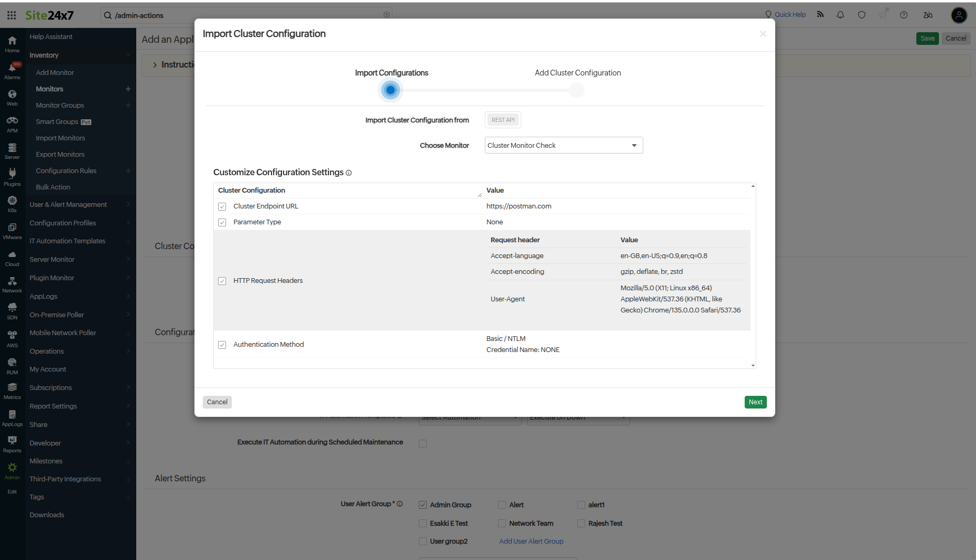Open the Alarms section from the sidebar
Screen dimensions: 976x560
(12, 70)
